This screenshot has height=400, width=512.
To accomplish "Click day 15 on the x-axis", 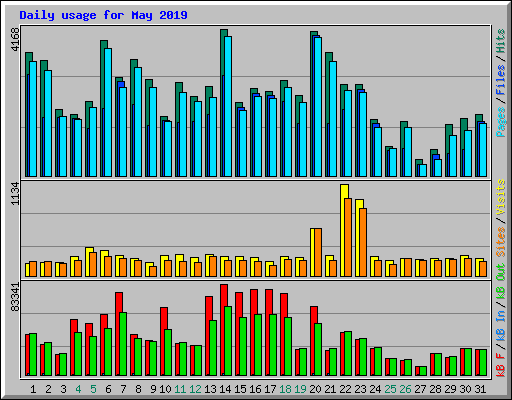I will [240, 389].
